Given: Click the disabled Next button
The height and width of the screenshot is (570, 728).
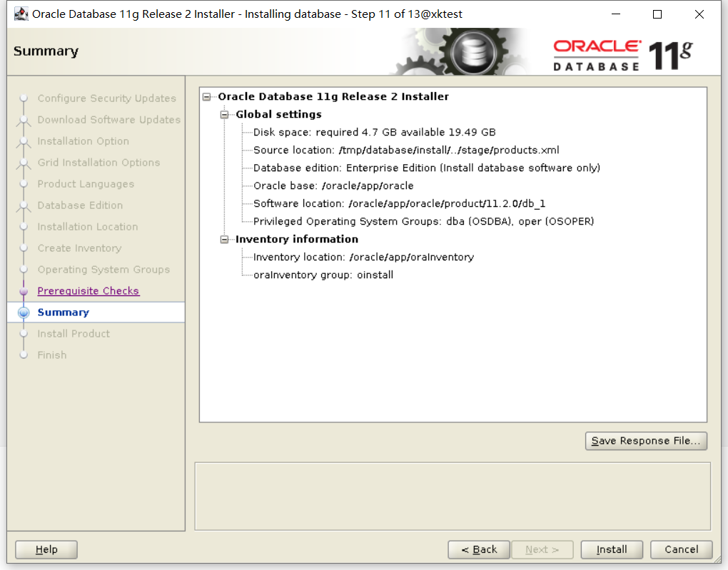Looking at the screenshot, I should pos(542,549).
